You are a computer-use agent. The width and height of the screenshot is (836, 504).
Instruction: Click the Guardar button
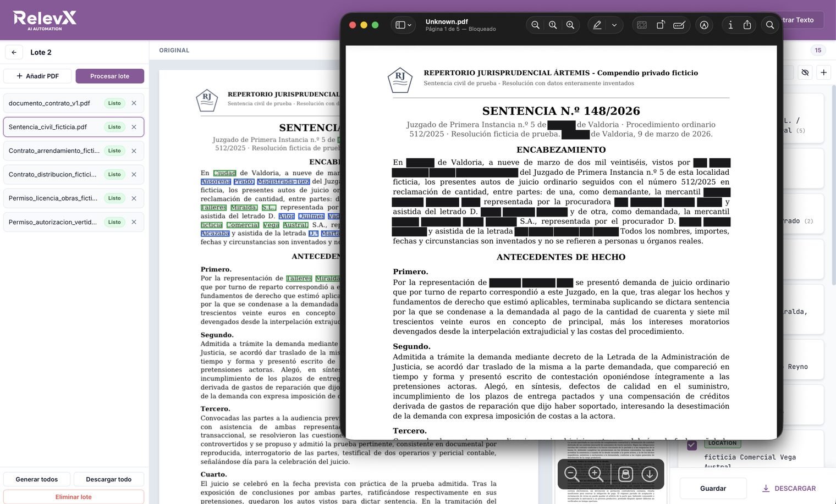tap(713, 488)
